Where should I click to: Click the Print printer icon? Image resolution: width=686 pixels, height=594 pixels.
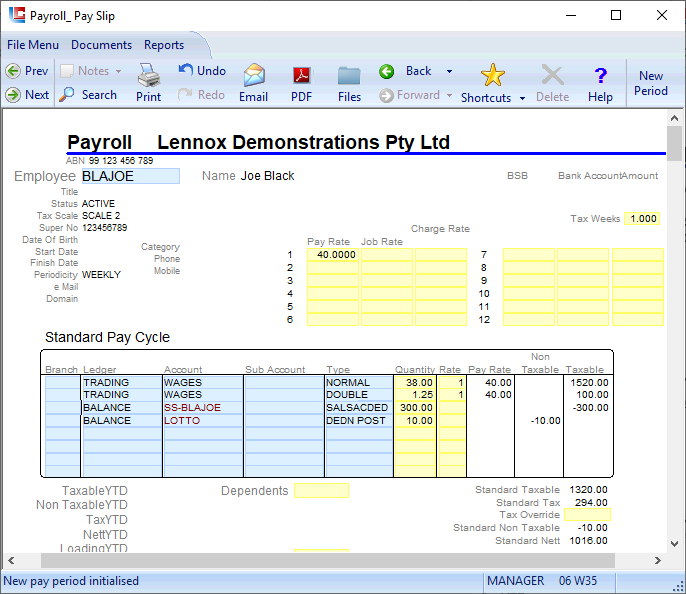(148, 76)
